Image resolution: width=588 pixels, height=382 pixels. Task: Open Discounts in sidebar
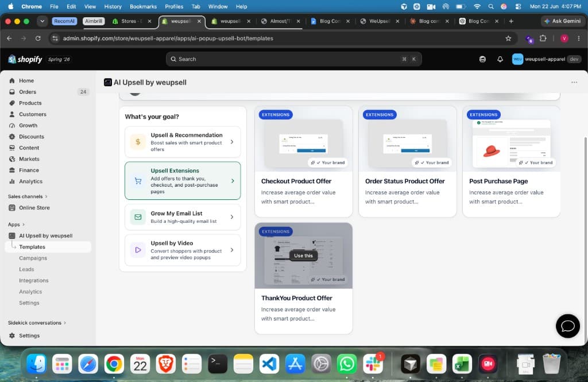click(x=32, y=137)
